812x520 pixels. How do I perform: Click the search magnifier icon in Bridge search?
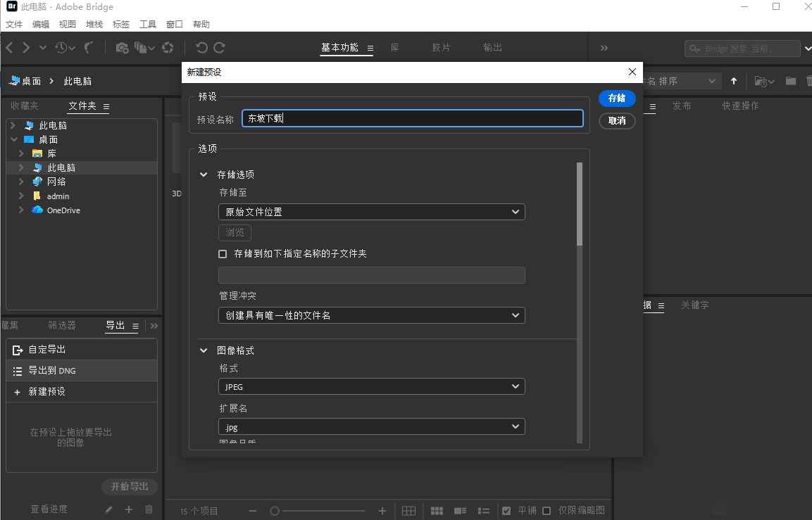pos(694,49)
